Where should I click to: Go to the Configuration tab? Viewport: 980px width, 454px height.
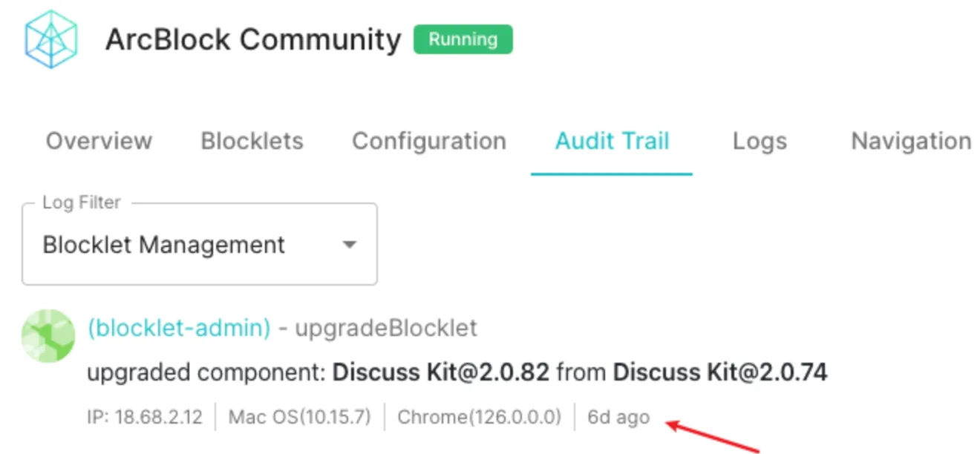(429, 141)
